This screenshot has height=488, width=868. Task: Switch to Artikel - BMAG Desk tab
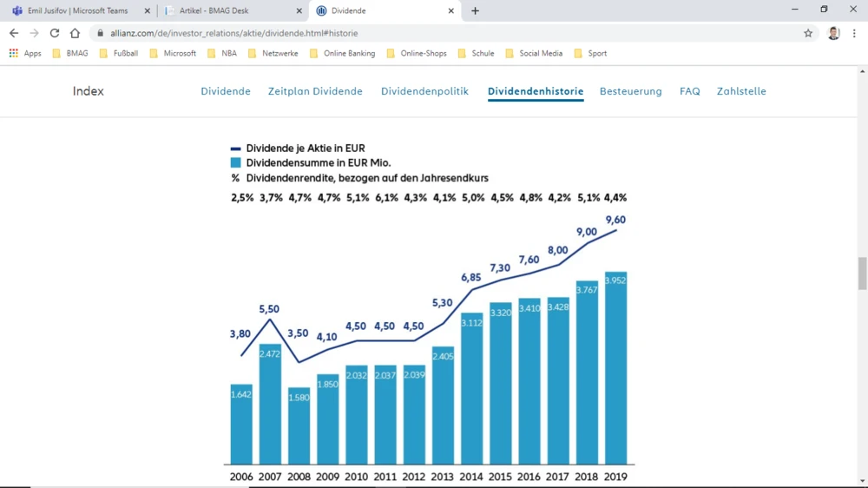[226, 11]
